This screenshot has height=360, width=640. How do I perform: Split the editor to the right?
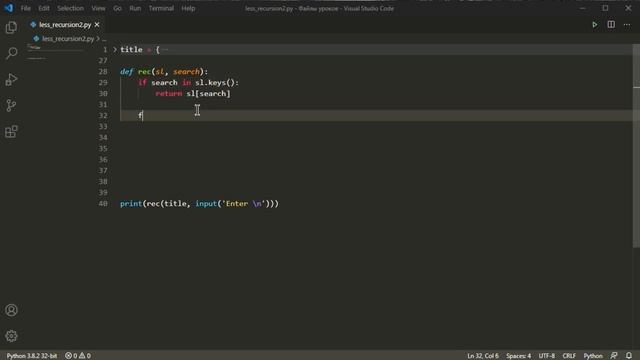611,25
